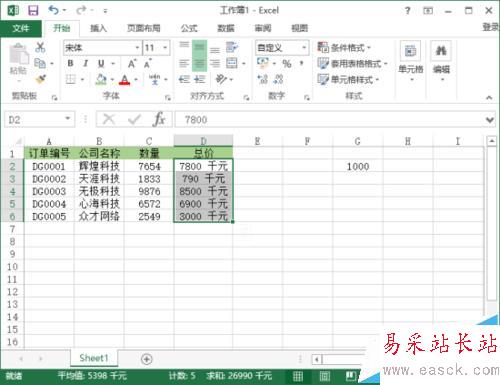Switch to the 视图 View tab

pyautogui.click(x=300, y=28)
